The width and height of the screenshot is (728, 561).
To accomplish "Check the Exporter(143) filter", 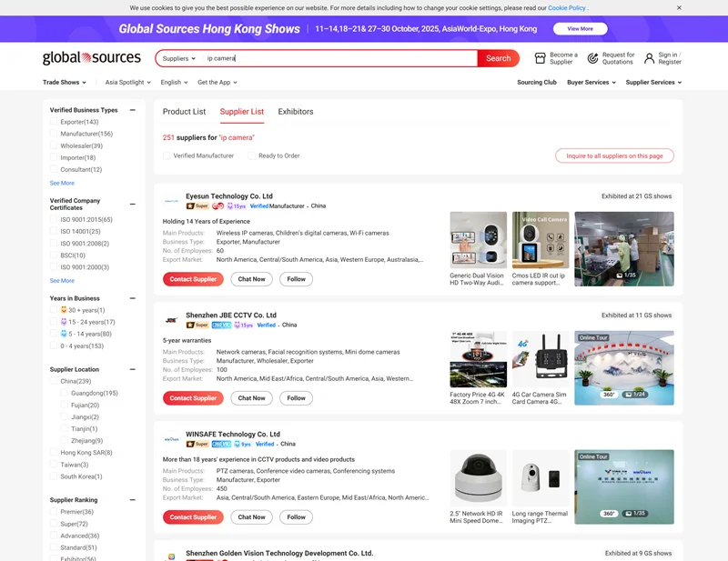I will click(x=54, y=122).
